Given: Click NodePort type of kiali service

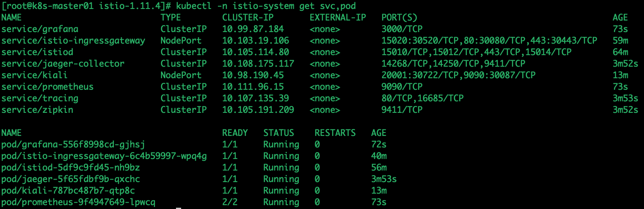Looking at the screenshot, I should (x=181, y=75).
